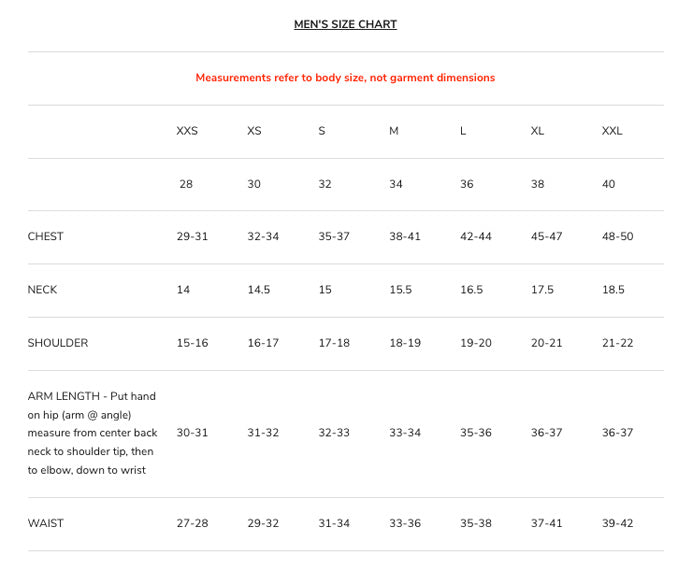
Task: Select numeric size 36 under L
Action: tap(466, 184)
